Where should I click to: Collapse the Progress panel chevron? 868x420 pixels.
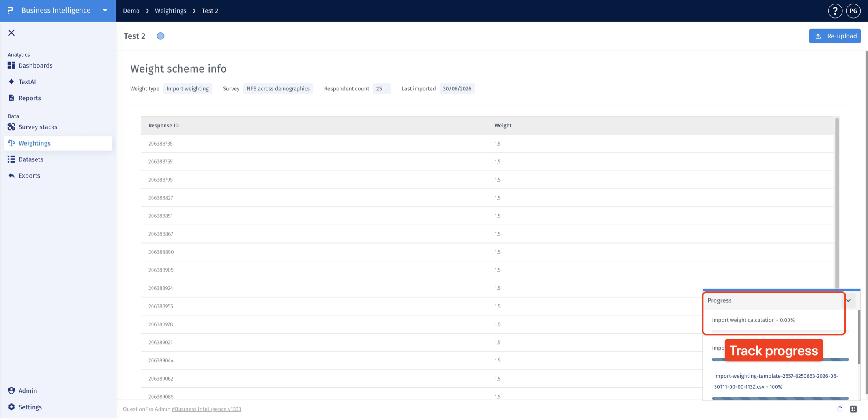(x=848, y=300)
